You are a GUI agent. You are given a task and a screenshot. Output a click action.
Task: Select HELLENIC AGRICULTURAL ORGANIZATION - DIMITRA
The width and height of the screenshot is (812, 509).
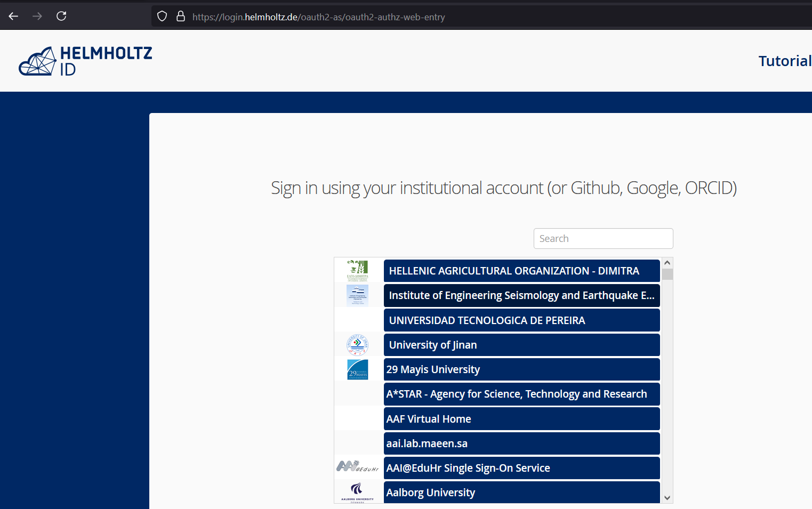coord(521,271)
